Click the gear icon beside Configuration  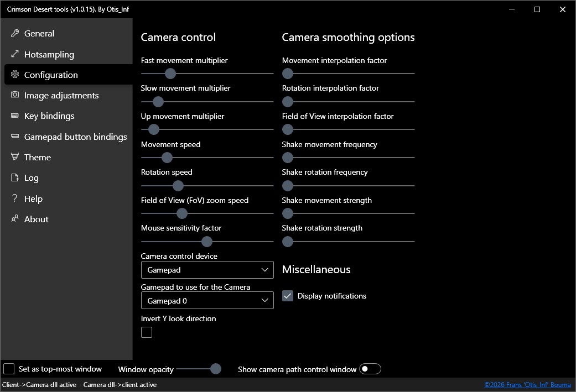pyautogui.click(x=15, y=74)
